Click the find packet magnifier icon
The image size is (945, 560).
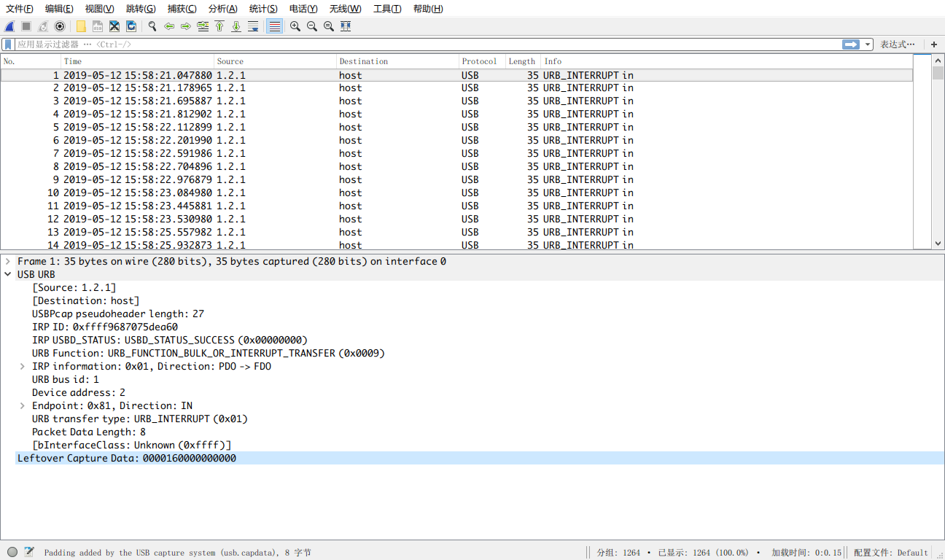pos(152,26)
